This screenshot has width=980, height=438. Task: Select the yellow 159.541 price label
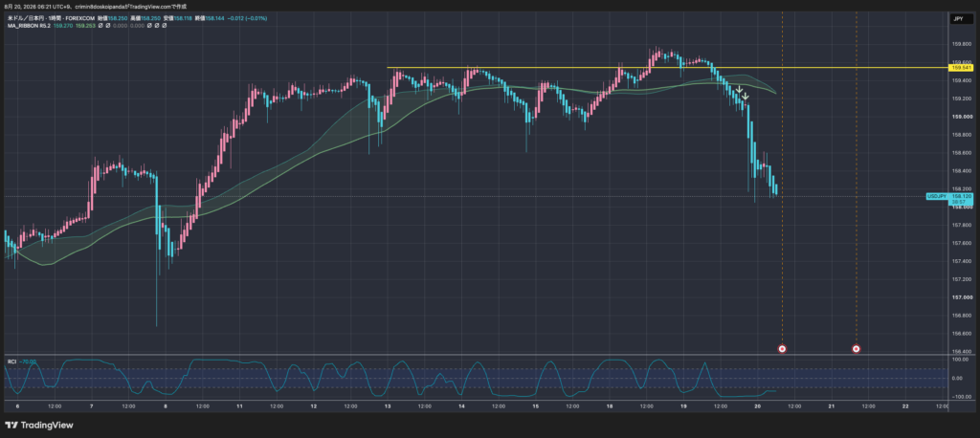pos(961,68)
